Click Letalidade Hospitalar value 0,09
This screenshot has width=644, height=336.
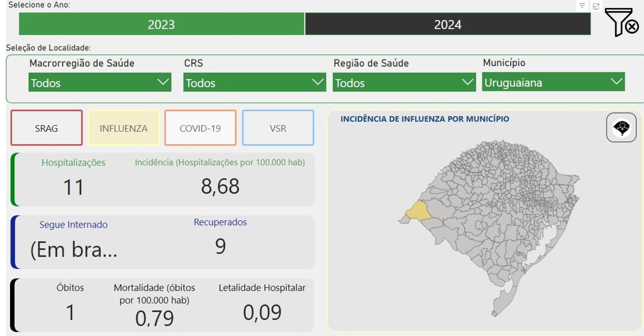(x=262, y=312)
